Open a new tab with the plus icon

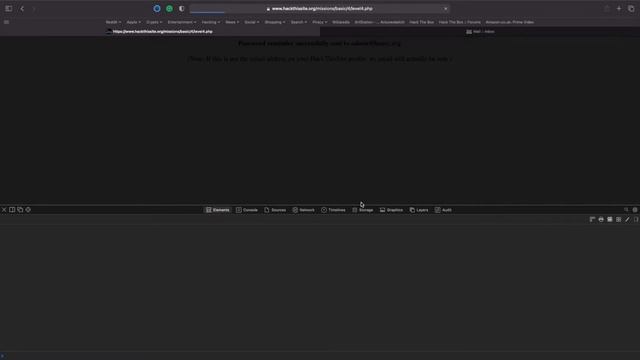[619, 9]
